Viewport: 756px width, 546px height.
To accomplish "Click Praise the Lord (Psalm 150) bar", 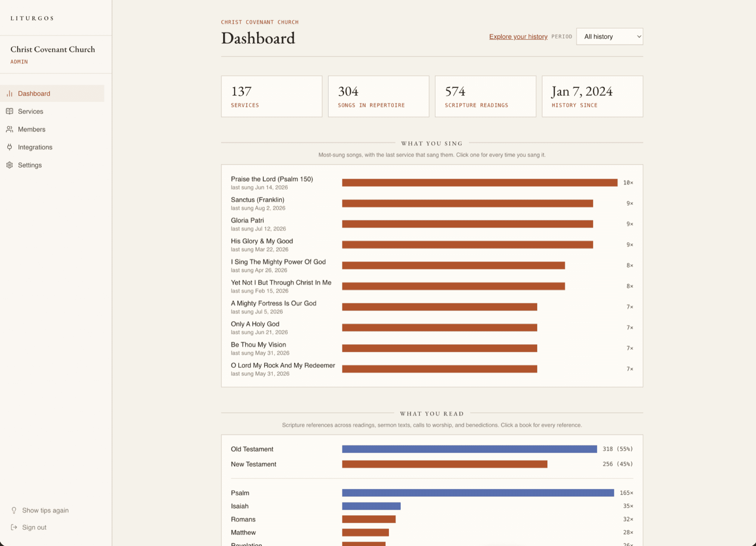I will pyautogui.click(x=480, y=183).
